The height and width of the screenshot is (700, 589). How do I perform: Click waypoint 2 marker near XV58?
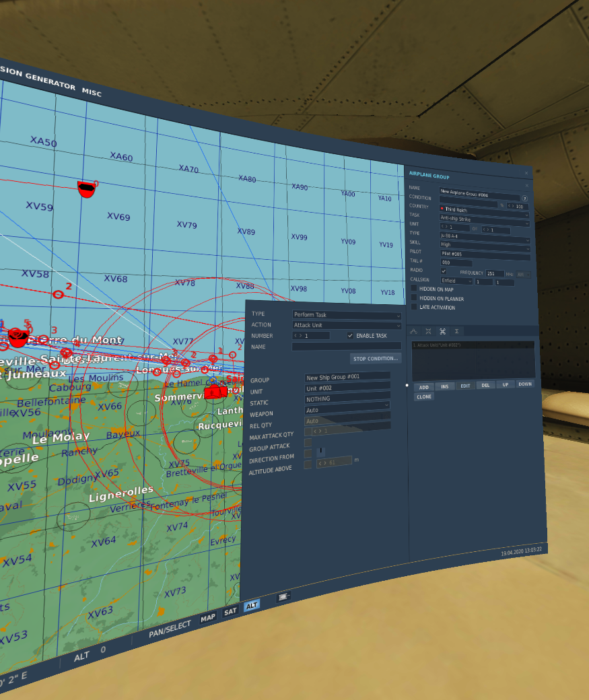[58, 294]
